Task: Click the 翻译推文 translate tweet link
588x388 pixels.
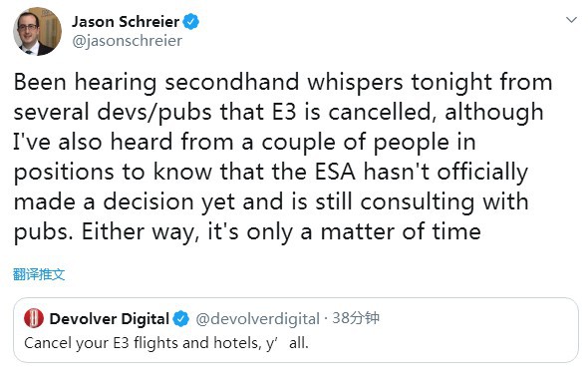Action: 39,274
